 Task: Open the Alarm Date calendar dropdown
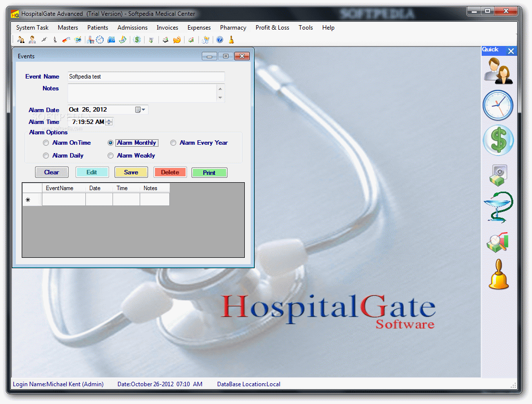pos(141,110)
